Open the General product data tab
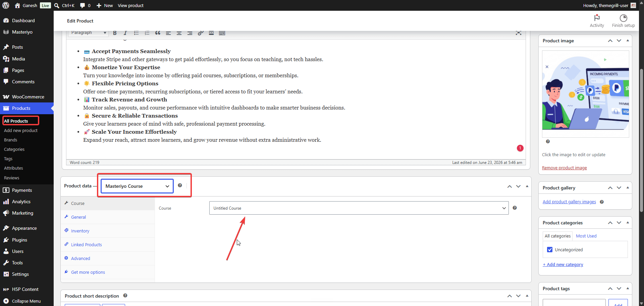Viewport: 644px width, 306px height. tap(108, 217)
